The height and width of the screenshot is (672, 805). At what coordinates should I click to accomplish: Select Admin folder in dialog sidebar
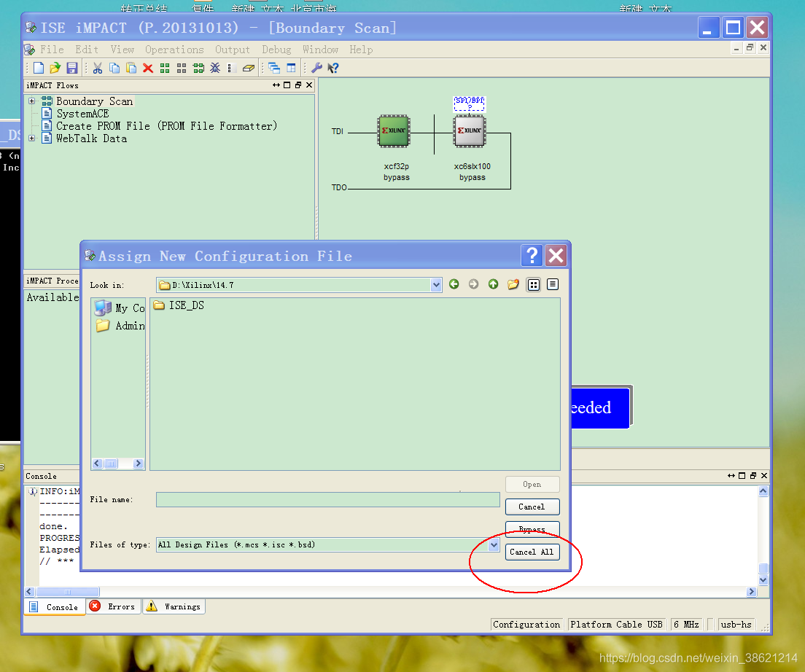(x=120, y=326)
